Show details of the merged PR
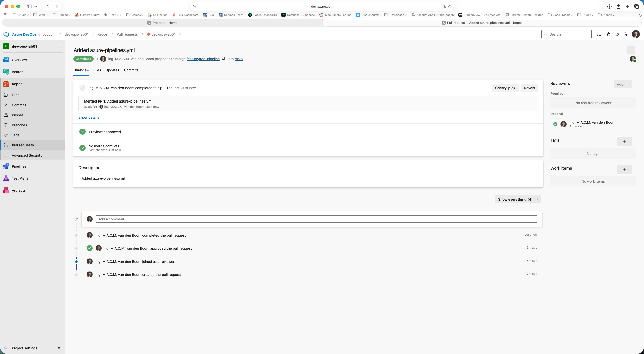Screen dimensions: 644x354 [x=89, y=117]
